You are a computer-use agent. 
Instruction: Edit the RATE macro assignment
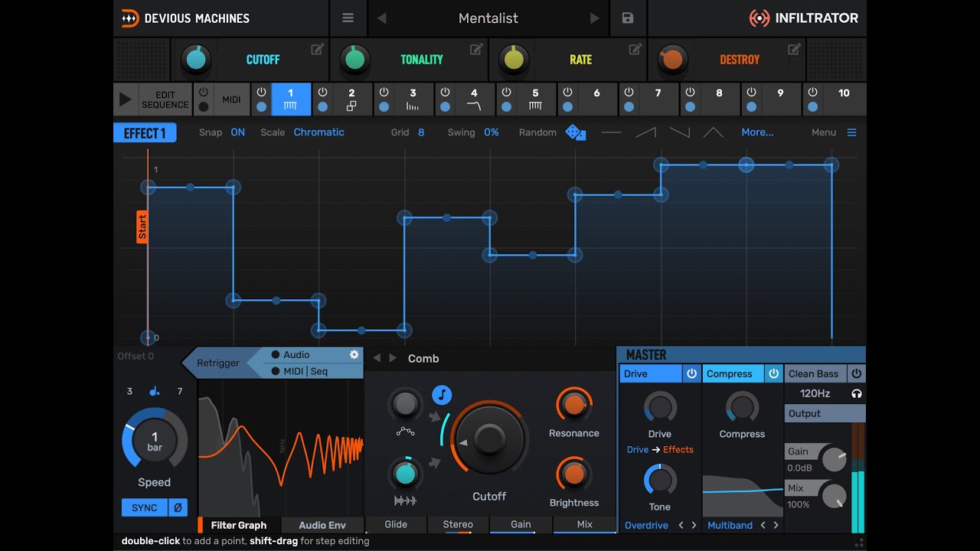coord(635,49)
